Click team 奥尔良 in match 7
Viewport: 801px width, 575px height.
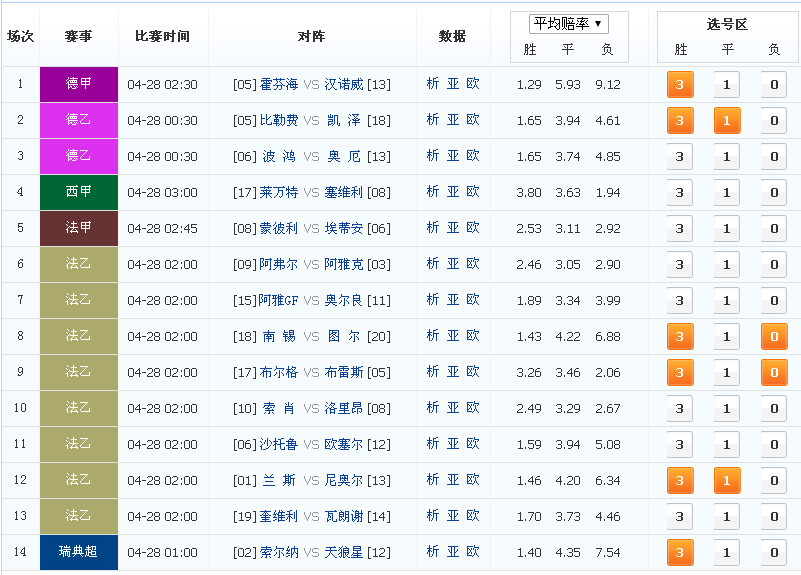[344, 300]
